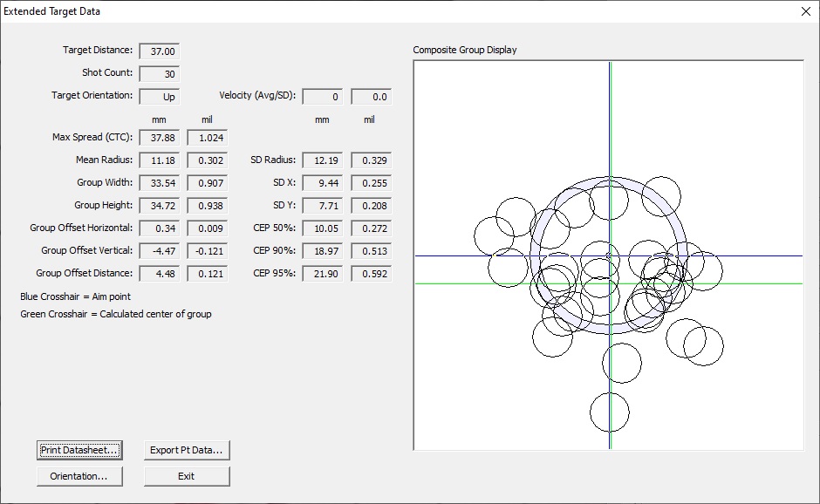Screen dimensions: 820x504
Task: Click the Group Height mil field
Action: point(208,206)
